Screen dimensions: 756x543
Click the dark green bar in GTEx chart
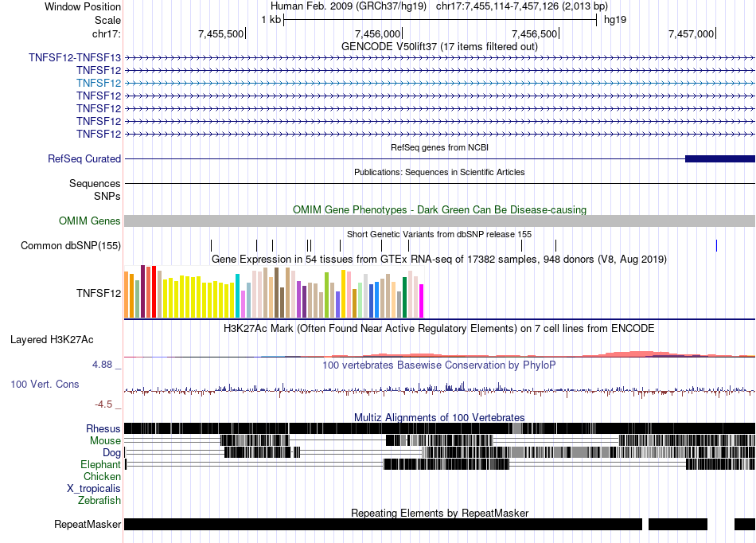click(404, 298)
